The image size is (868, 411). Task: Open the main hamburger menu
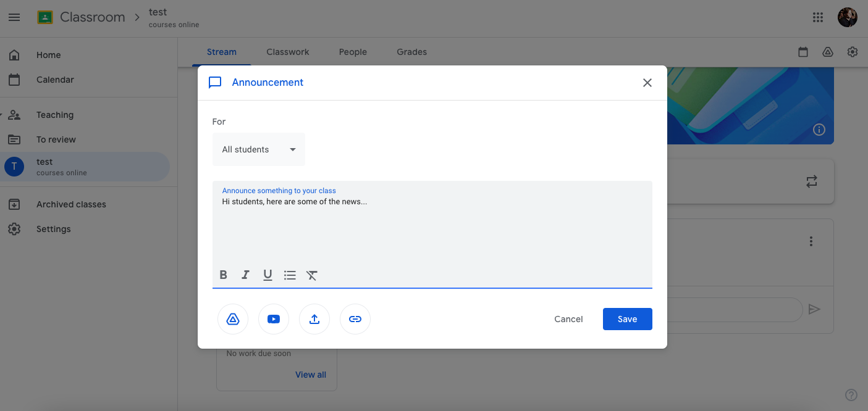click(14, 17)
